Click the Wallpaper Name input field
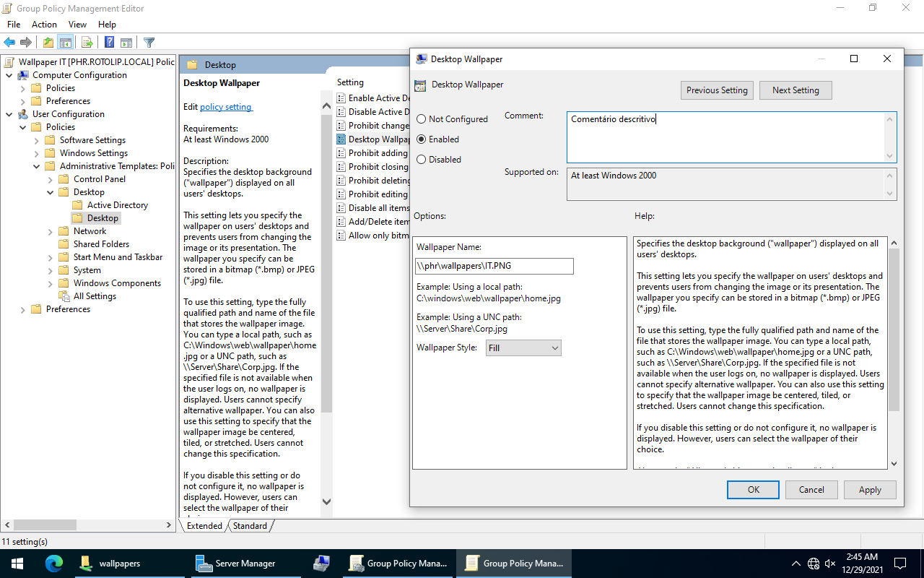924x578 pixels. click(x=494, y=266)
